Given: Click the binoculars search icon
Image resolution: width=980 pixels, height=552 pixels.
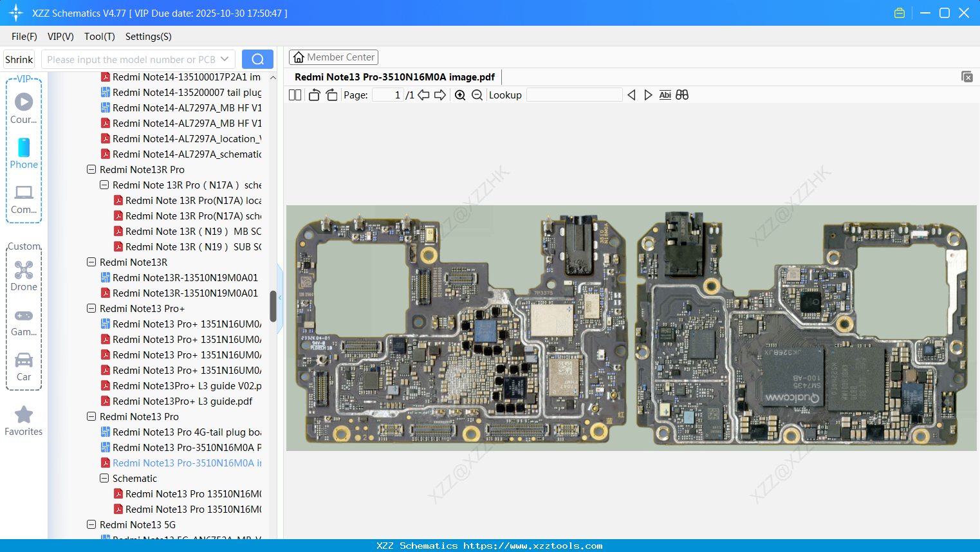Looking at the screenshot, I should tap(682, 95).
